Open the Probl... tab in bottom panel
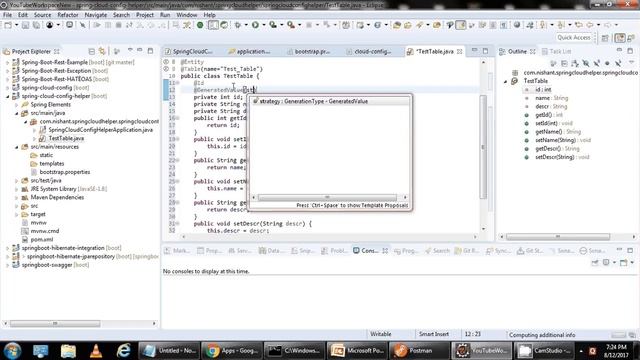This screenshot has width=640, height=360. (335, 251)
